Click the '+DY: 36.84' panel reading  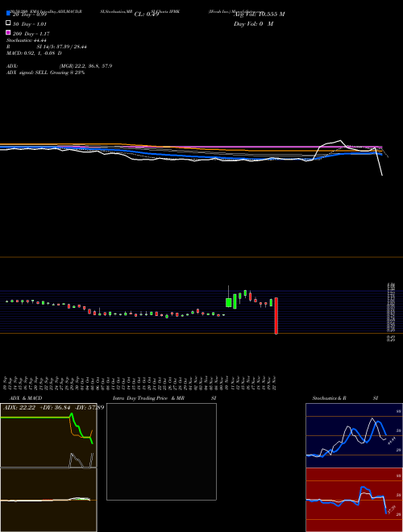click(x=54, y=408)
